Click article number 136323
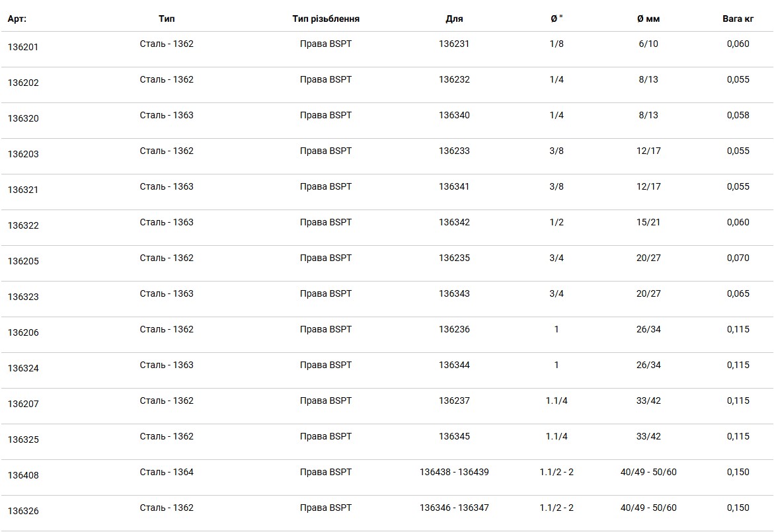Screen dimensions: 774x532 22,297
